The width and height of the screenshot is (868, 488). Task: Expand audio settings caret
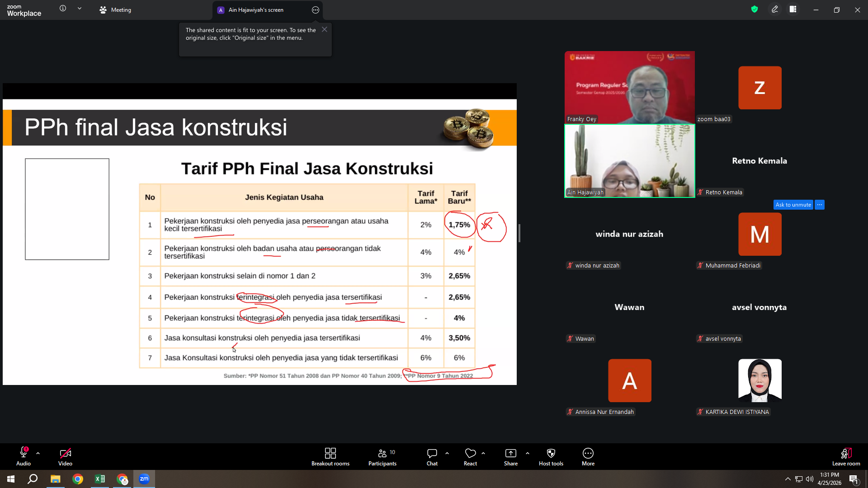coord(38,453)
